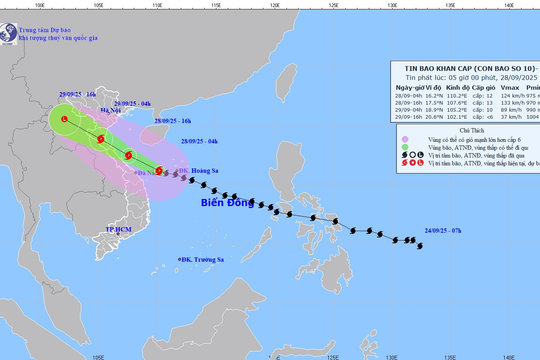
Task: Click the '16.2°N' latitude cell
Action: pyautogui.click(x=434, y=96)
